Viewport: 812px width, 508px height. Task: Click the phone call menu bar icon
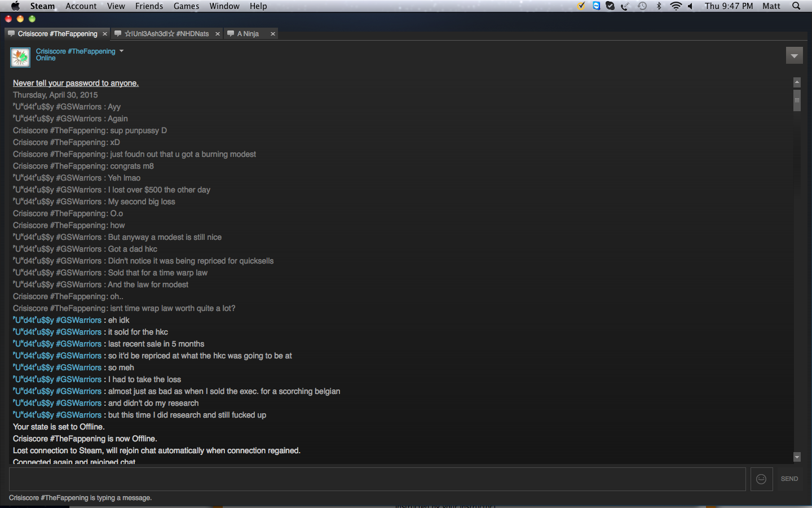(x=625, y=6)
